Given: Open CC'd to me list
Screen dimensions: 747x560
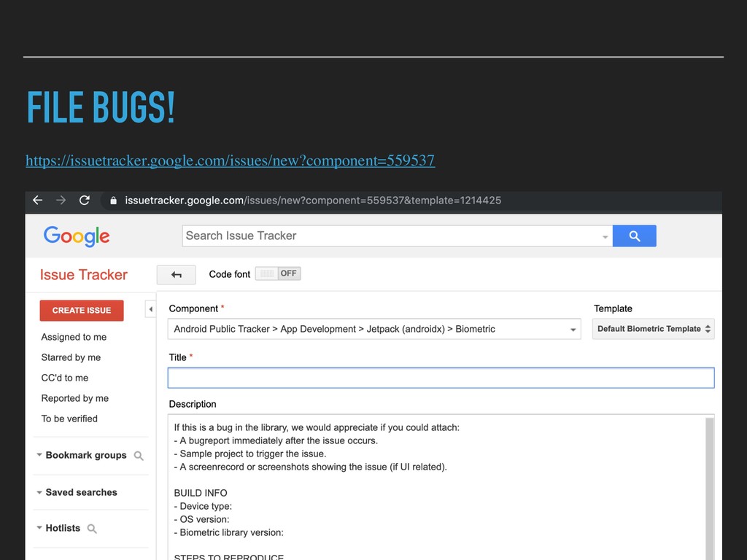Looking at the screenshot, I should click(x=65, y=378).
